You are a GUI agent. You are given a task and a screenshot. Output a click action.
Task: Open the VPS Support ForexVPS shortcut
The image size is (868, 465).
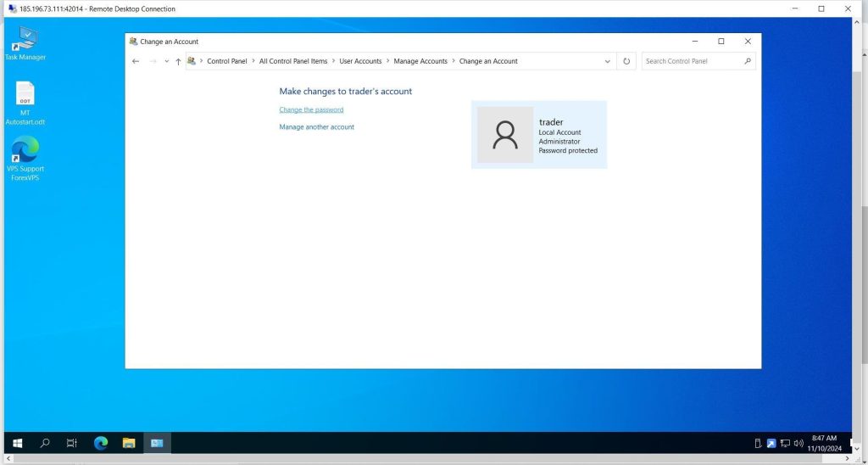[25, 159]
